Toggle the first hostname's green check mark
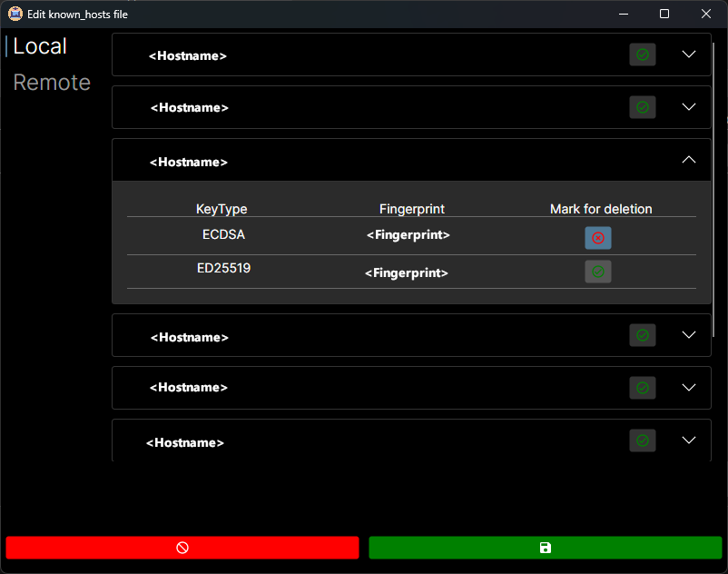The width and height of the screenshot is (728, 574). (x=642, y=54)
